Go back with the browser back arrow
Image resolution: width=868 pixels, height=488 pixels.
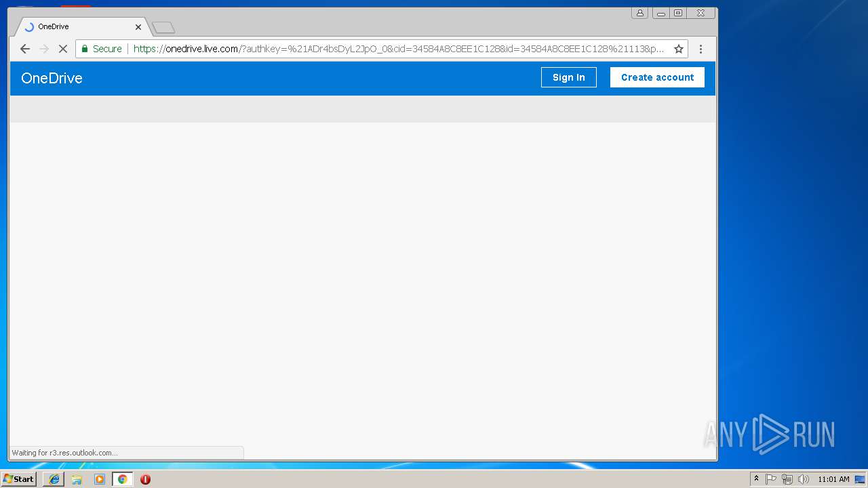[25, 49]
